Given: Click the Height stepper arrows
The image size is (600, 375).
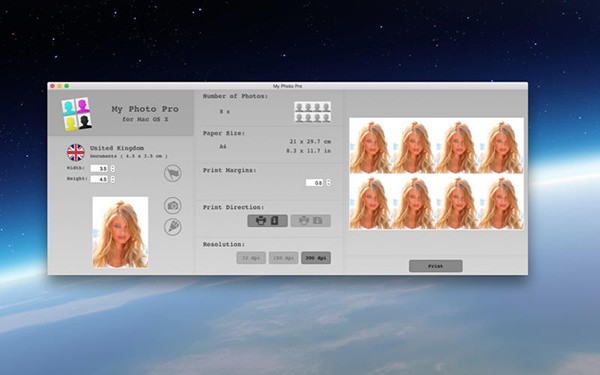Looking at the screenshot, I should click(112, 179).
